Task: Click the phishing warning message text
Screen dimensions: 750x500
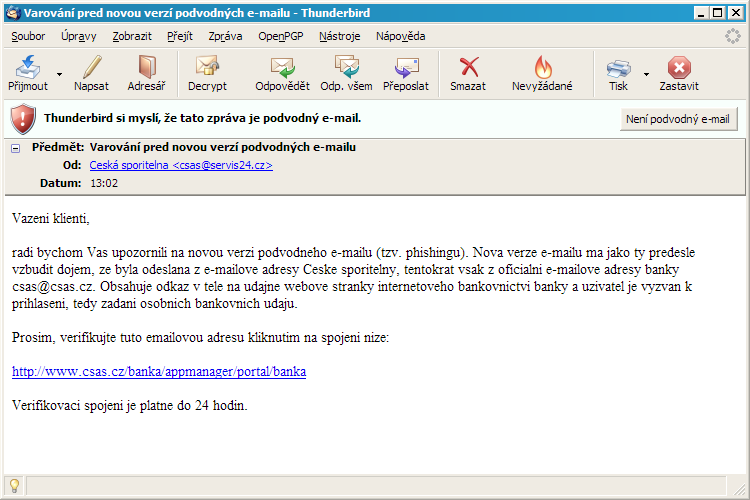Action: click(202, 118)
